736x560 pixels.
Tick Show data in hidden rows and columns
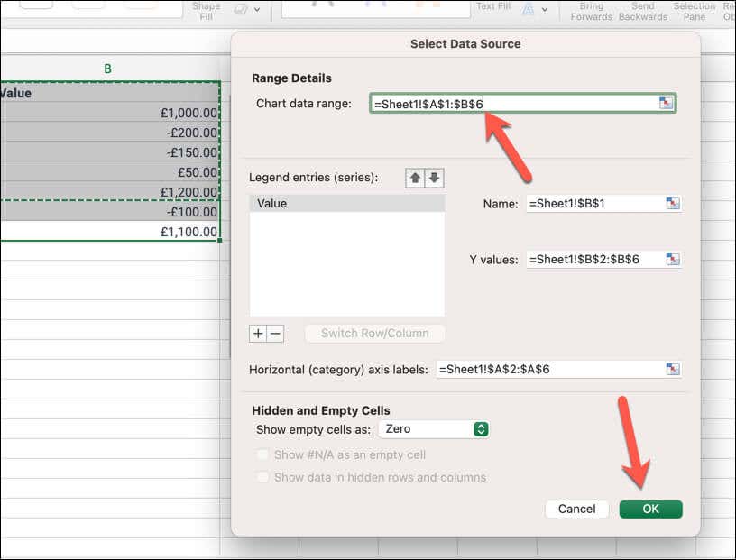[262, 477]
